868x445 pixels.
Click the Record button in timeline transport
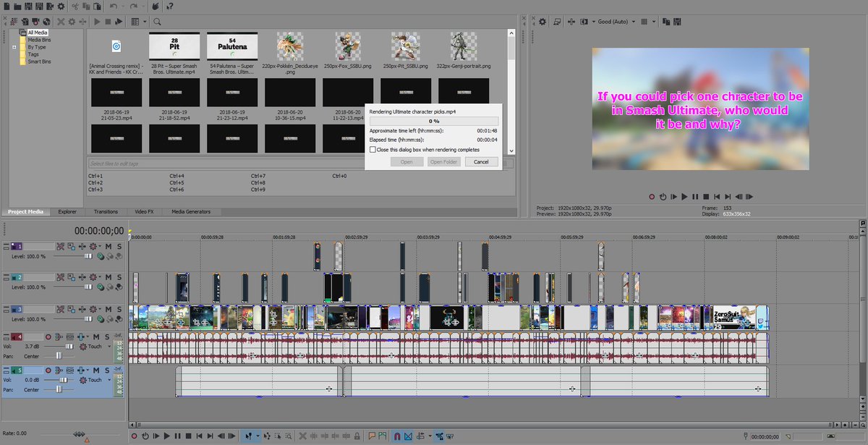[x=134, y=436]
